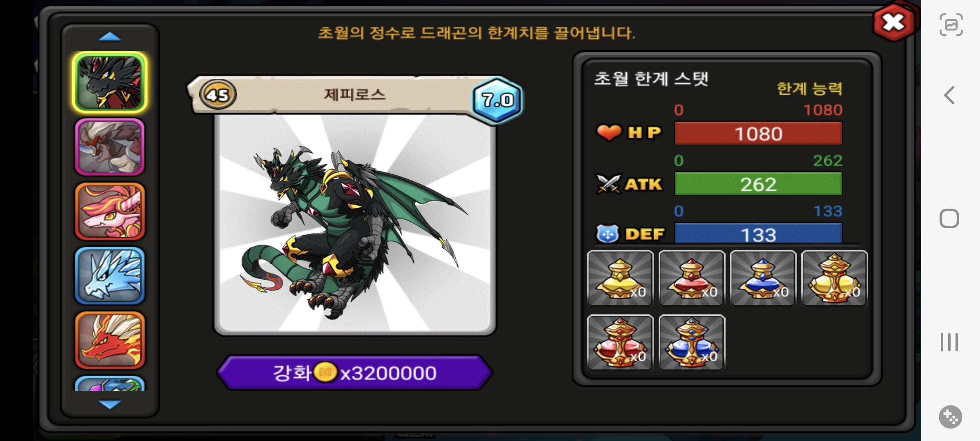This screenshot has width=980, height=441.
Task: Pick the blue ice dragon portrait
Action: (x=109, y=276)
